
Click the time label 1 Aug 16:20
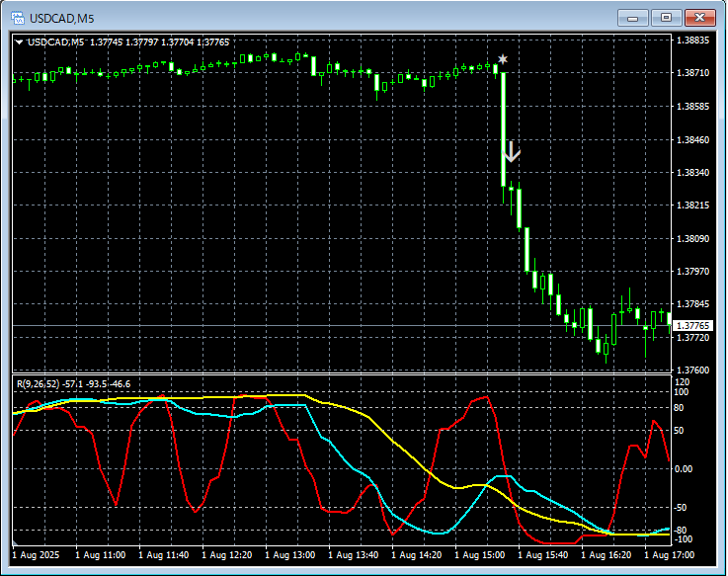(606, 555)
